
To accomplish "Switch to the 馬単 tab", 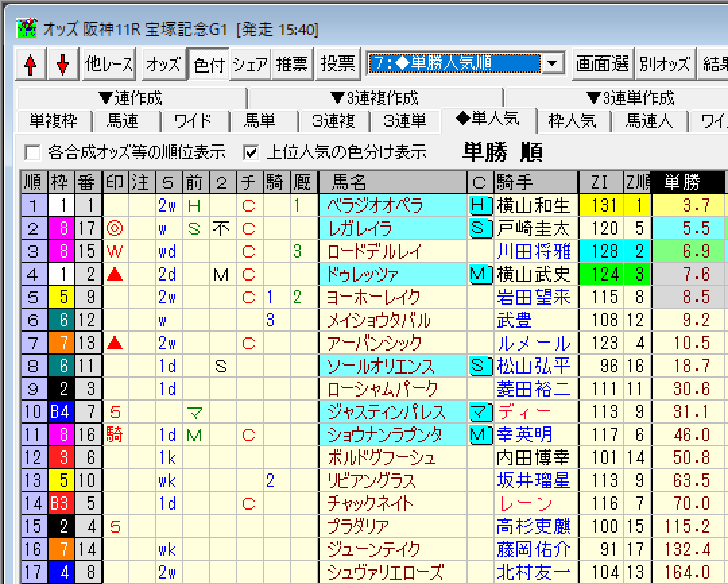I will 260,121.
